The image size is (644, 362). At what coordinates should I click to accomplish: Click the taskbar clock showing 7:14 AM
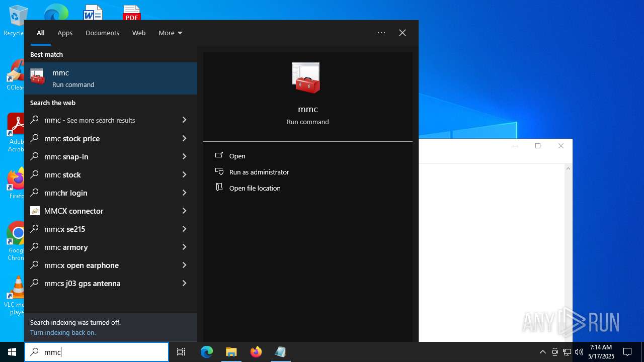click(602, 352)
